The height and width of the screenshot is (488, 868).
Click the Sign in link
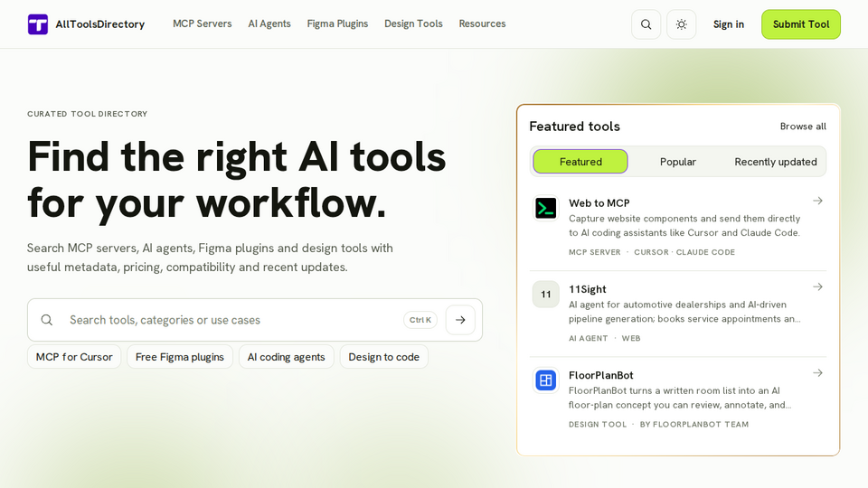click(729, 24)
